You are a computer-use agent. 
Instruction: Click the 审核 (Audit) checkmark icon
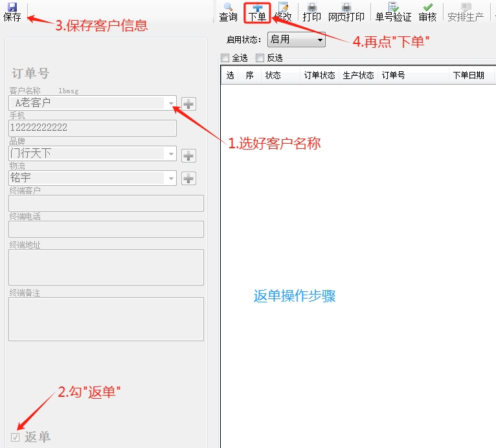pyautogui.click(x=427, y=12)
